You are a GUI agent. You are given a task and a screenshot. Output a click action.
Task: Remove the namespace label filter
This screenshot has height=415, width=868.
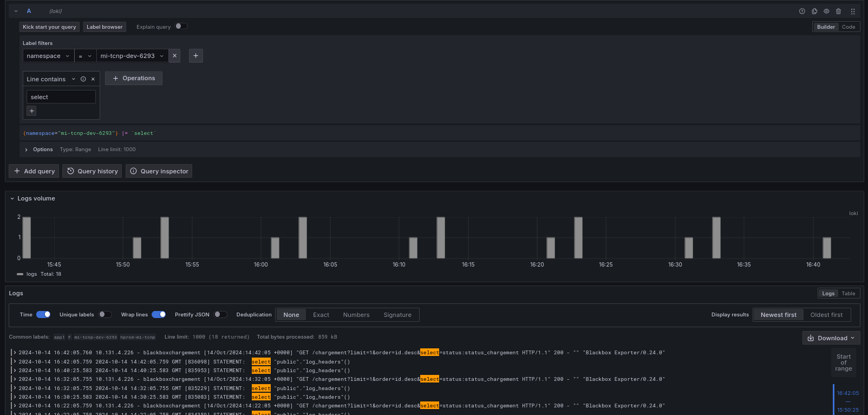[174, 56]
